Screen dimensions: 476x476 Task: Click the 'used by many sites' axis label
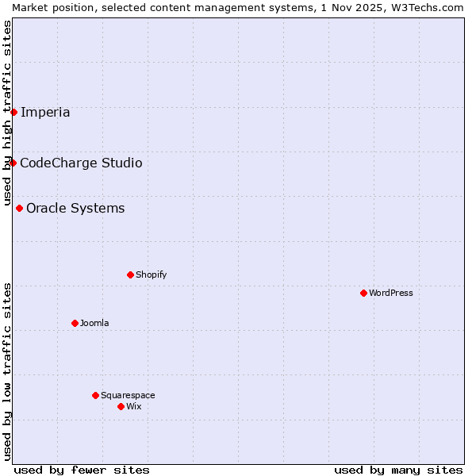click(398, 470)
